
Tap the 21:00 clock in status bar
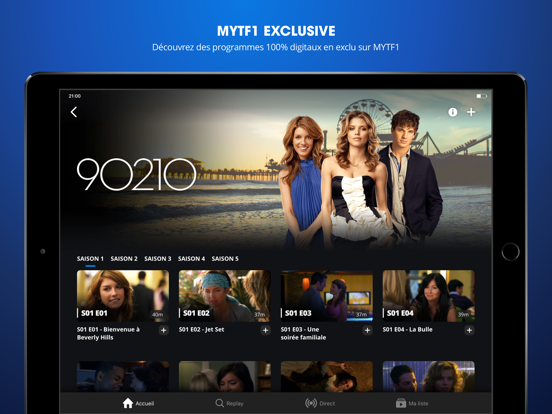[75, 96]
